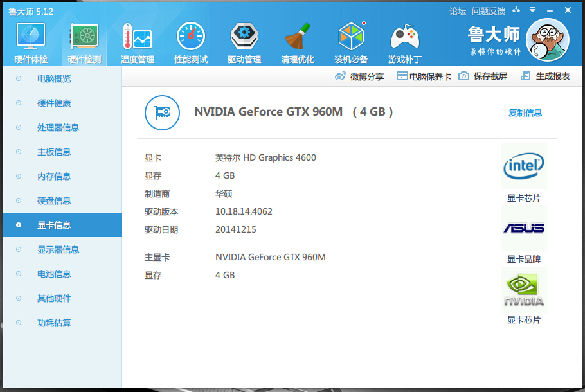The image size is (585, 392).
Task: Select 其他硬件 in sidebar
Action: (x=63, y=298)
